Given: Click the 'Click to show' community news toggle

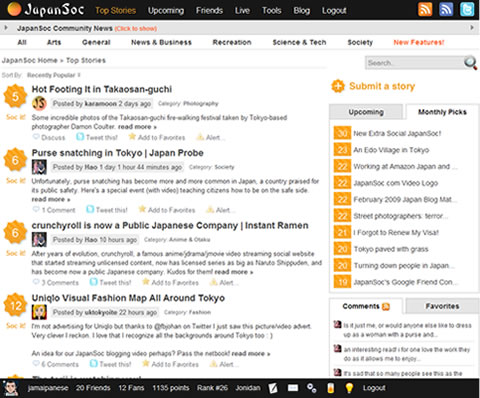Looking at the screenshot, I should coord(136,29).
